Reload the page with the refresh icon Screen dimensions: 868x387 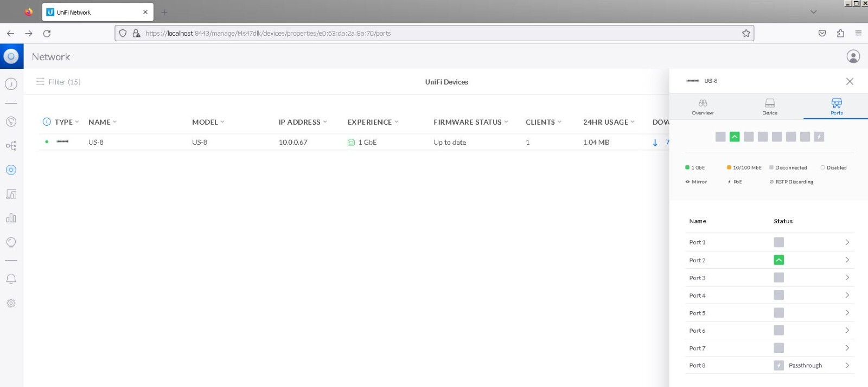(x=47, y=33)
